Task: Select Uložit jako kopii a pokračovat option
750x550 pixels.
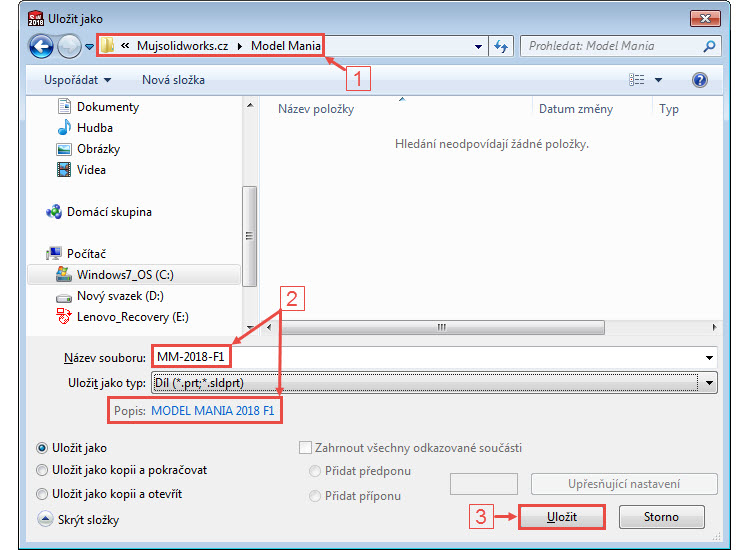Action: pyautogui.click(x=42, y=470)
